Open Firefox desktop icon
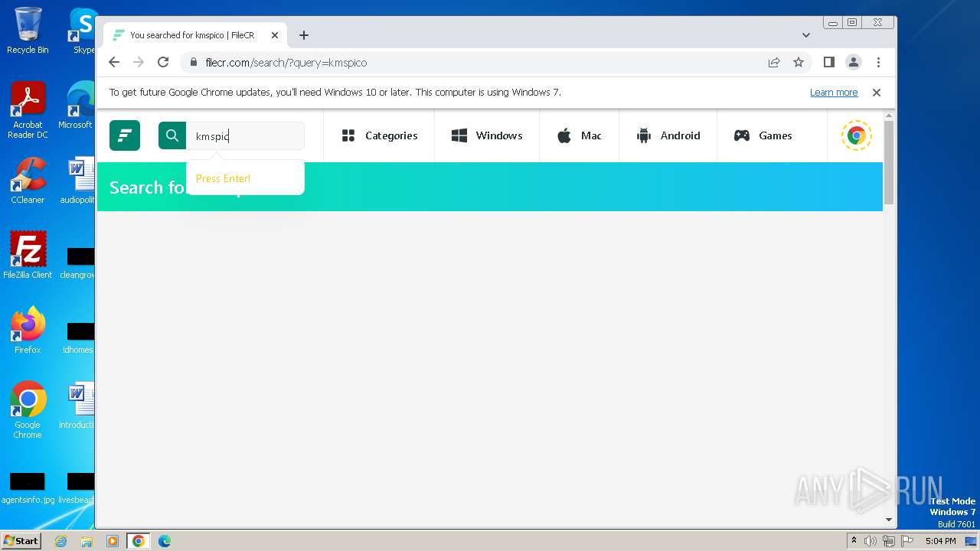The image size is (980, 551). click(28, 330)
